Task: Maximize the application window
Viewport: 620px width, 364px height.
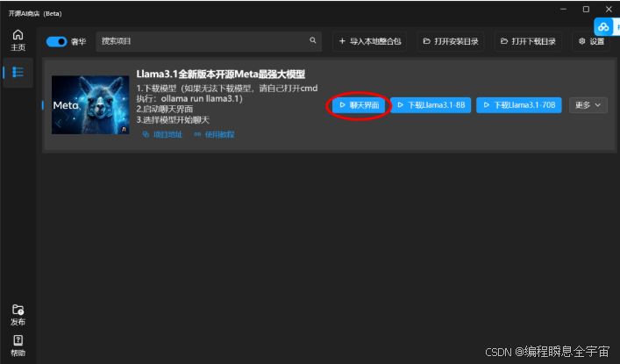Action: 586,9
